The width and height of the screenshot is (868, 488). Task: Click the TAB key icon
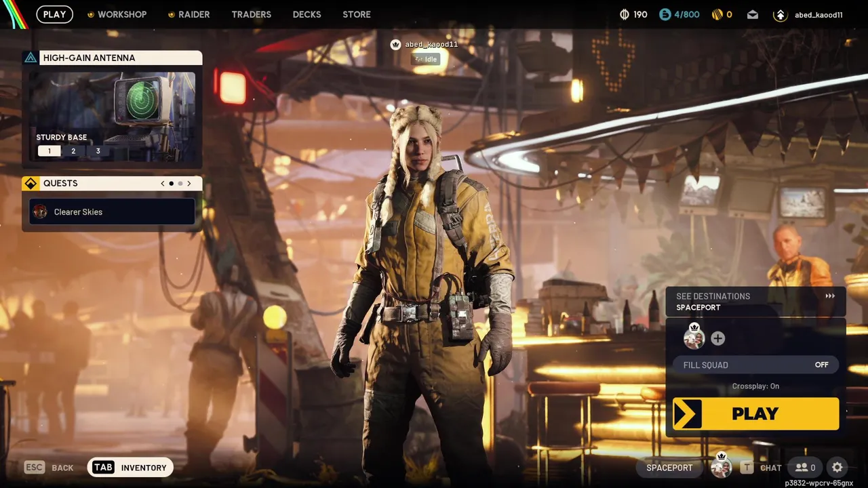coord(103,467)
